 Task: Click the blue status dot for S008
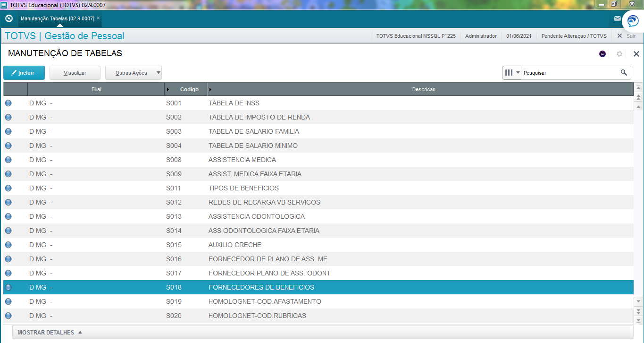8,160
